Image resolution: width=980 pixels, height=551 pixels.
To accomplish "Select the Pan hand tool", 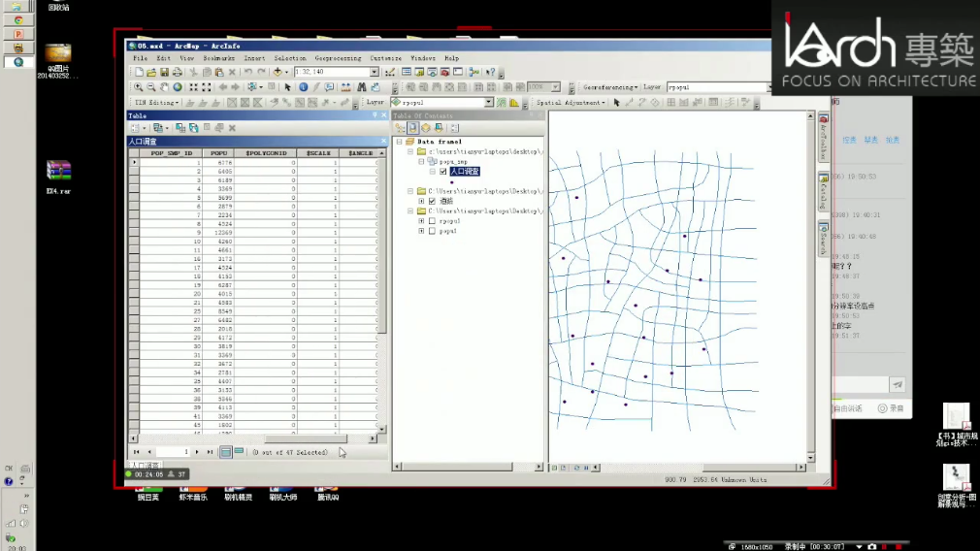I will (164, 87).
